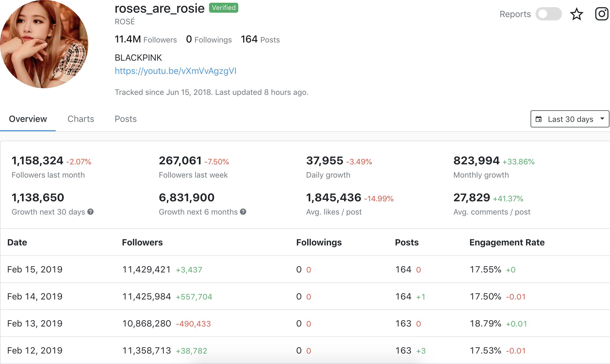Open the Instagram logo icon
This screenshot has height=364, width=610.
tap(602, 14)
